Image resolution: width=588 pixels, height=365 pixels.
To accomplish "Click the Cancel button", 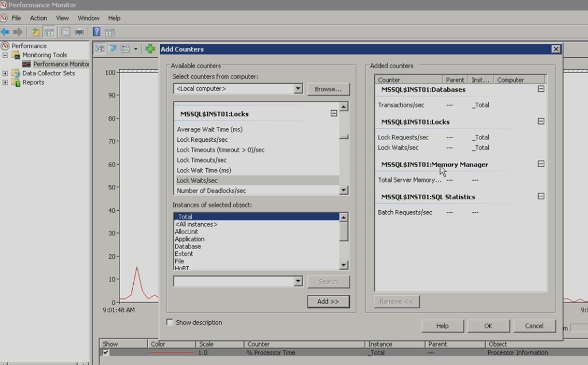I will pos(534,326).
